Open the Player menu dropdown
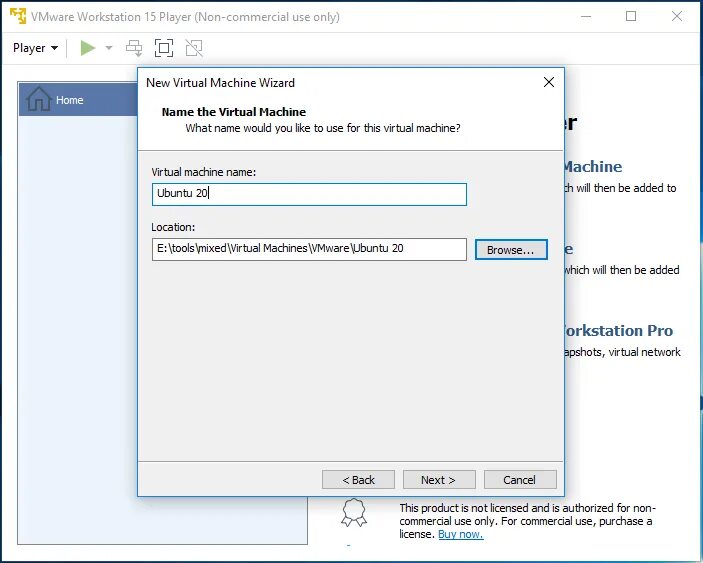The image size is (703, 563). [35, 48]
